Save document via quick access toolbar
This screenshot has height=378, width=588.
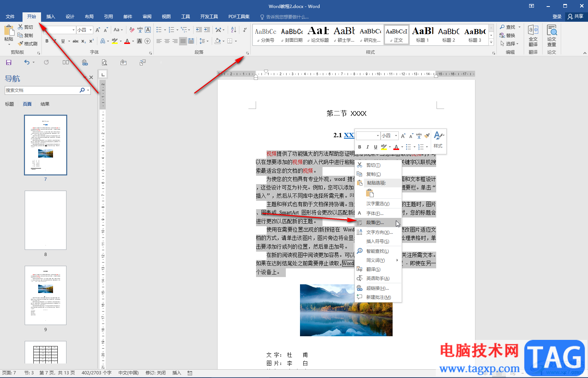(9, 62)
